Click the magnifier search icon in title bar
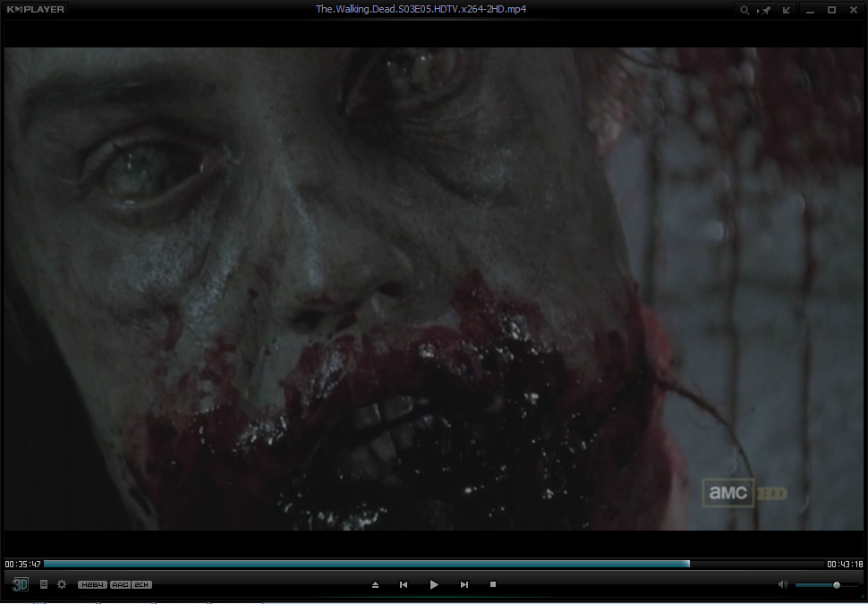Viewport: 868px width, 604px height. [745, 10]
